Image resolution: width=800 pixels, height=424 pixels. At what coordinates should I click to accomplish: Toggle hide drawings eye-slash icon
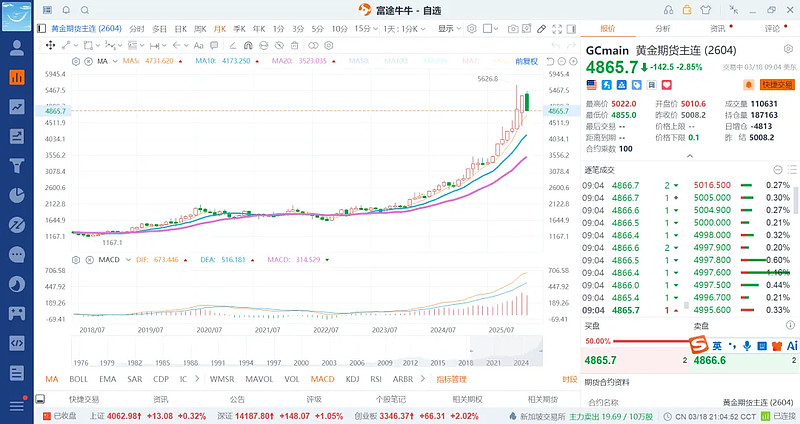(x=279, y=45)
